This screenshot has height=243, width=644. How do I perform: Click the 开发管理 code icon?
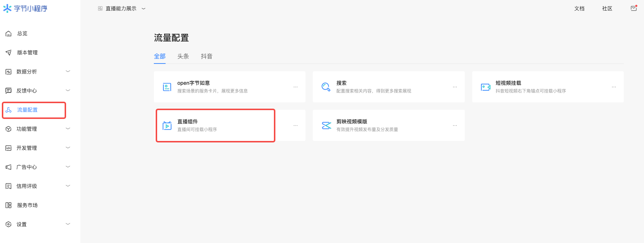(8, 148)
